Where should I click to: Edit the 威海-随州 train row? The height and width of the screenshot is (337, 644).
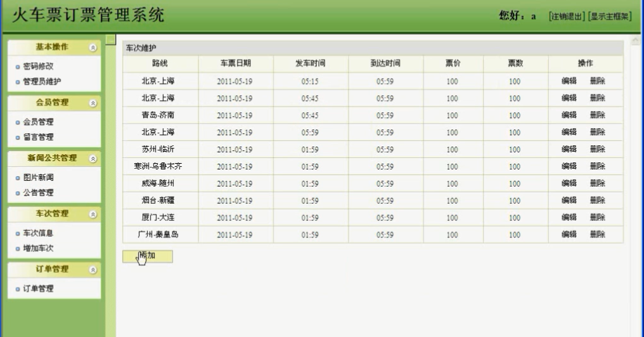[569, 183]
